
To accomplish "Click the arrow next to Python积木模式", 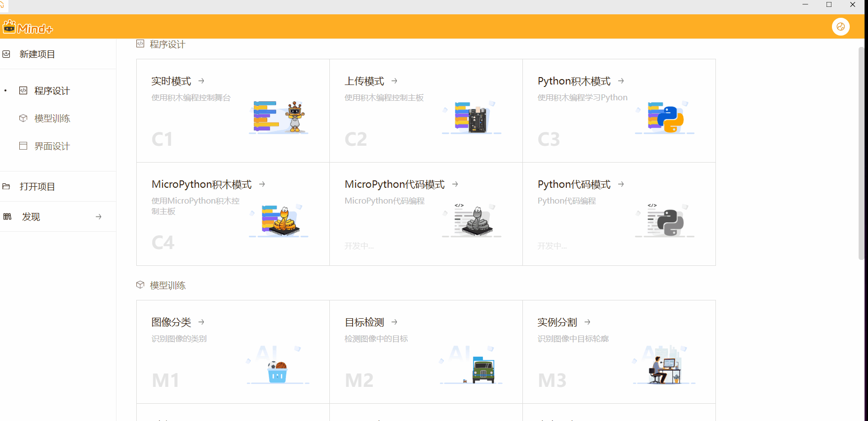I will (621, 81).
